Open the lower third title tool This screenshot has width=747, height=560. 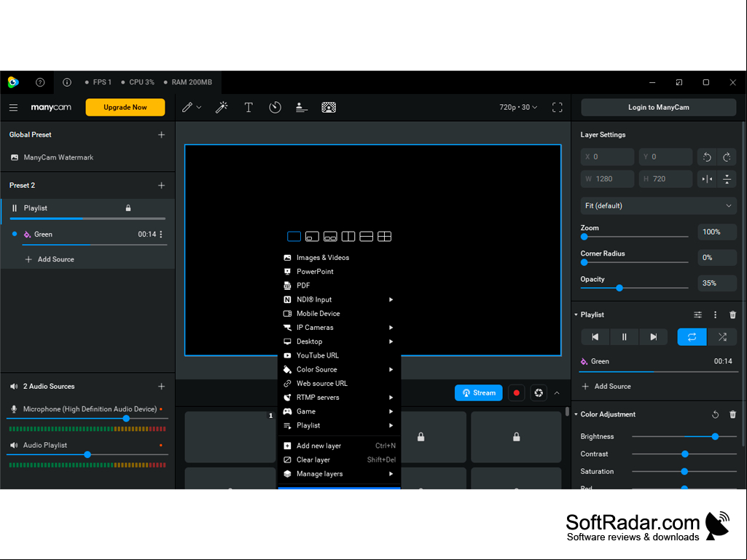[x=302, y=108]
